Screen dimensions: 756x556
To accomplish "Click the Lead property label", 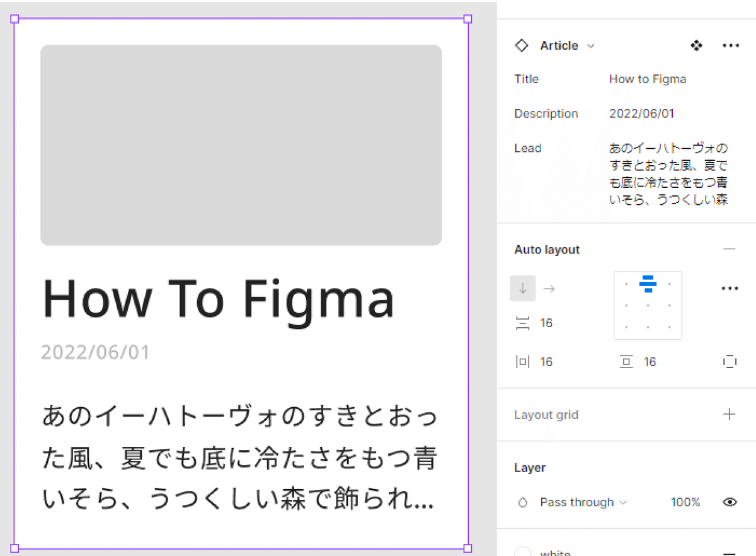I will [528, 148].
